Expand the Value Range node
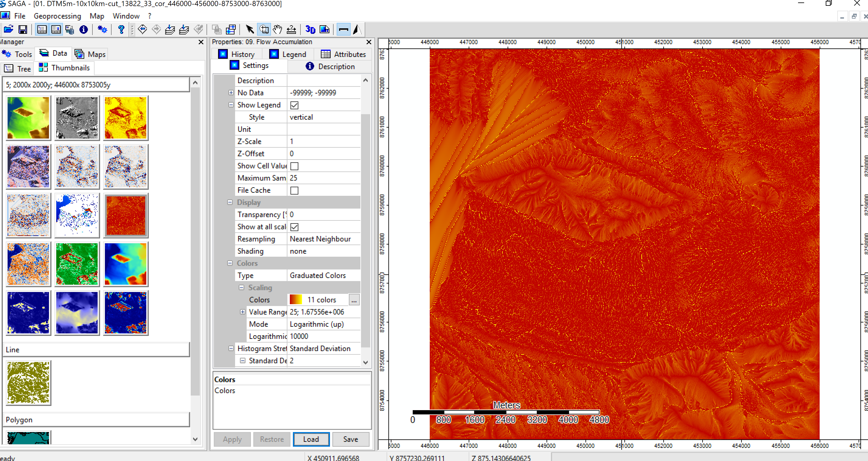Viewport: 868px width, 461px height. tap(242, 312)
